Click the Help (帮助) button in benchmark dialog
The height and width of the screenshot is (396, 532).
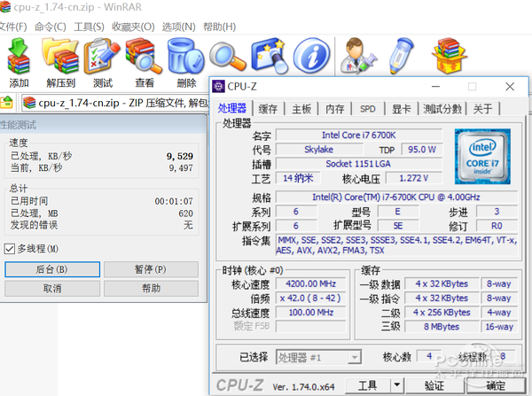tap(151, 289)
